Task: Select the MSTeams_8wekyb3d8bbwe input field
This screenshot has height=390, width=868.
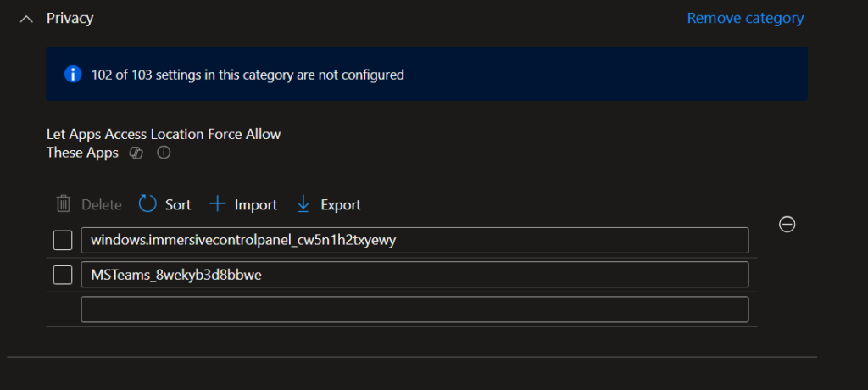Action: [415, 275]
